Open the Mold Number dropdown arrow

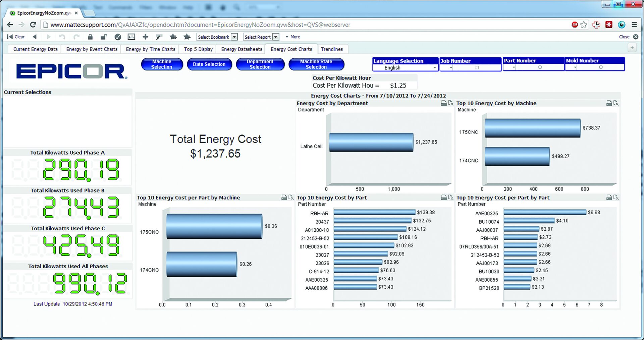point(575,67)
